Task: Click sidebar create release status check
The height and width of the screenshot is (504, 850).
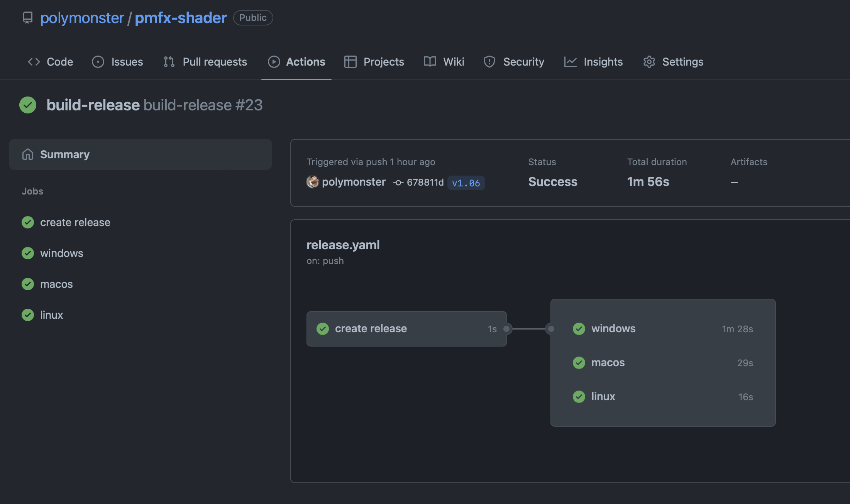Action: coord(28,222)
